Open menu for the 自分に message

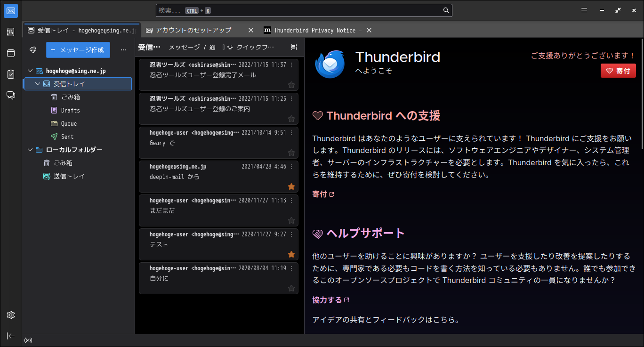(291, 268)
